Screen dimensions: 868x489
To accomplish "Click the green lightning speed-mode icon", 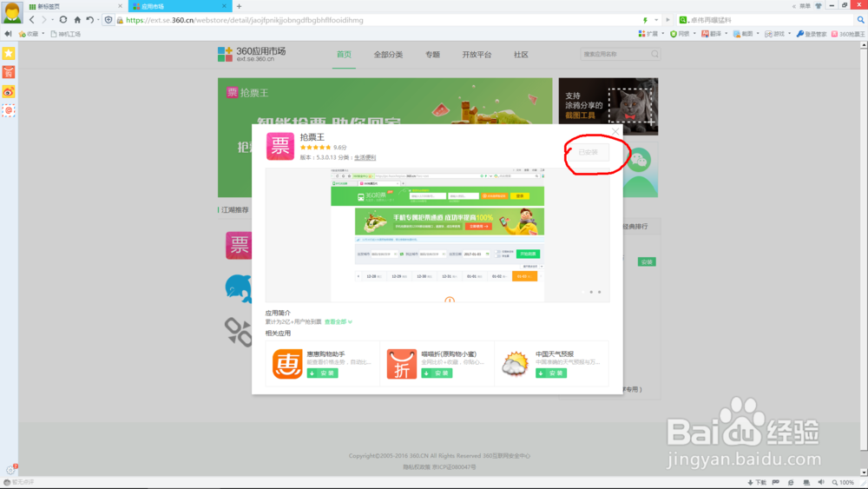I will 645,20.
